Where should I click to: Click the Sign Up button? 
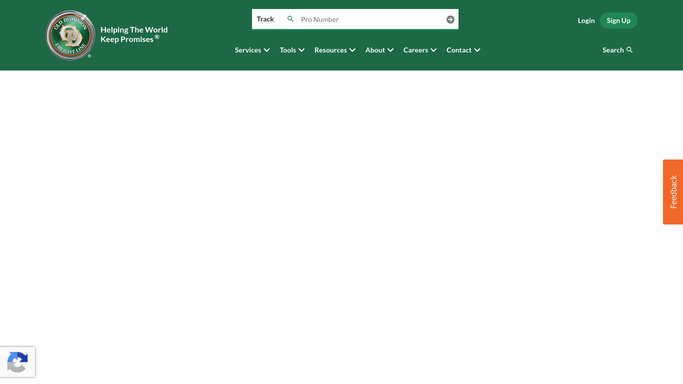click(619, 20)
